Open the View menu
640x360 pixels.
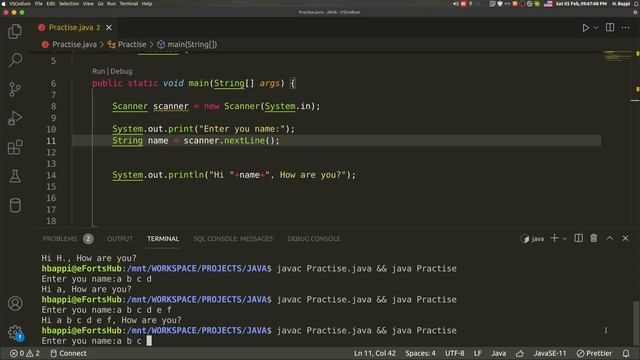tap(88, 4)
